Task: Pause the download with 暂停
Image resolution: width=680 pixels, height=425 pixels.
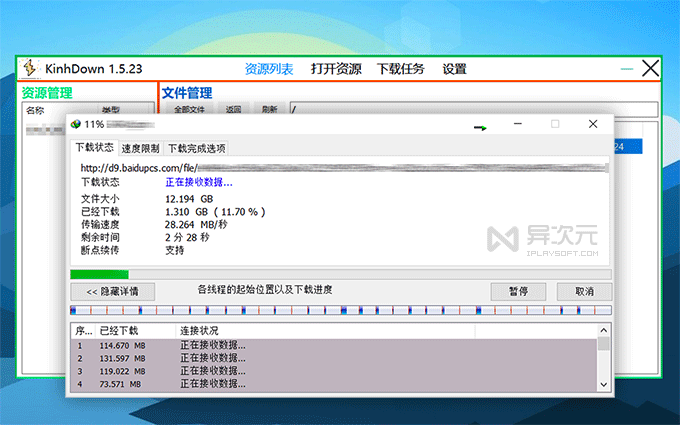Action: pyautogui.click(x=518, y=291)
